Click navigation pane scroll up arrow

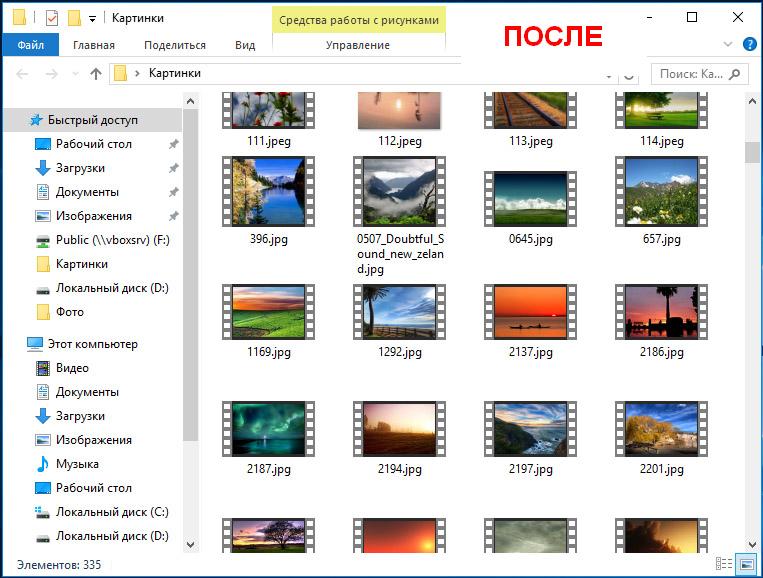[x=190, y=101]
